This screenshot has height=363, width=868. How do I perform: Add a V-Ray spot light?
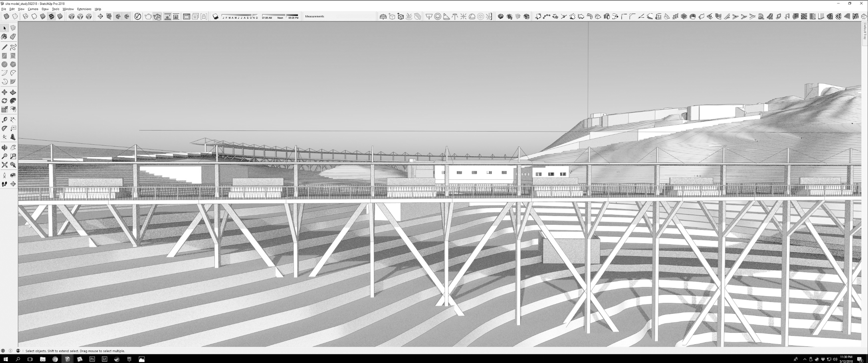click(x=446, y=16)
